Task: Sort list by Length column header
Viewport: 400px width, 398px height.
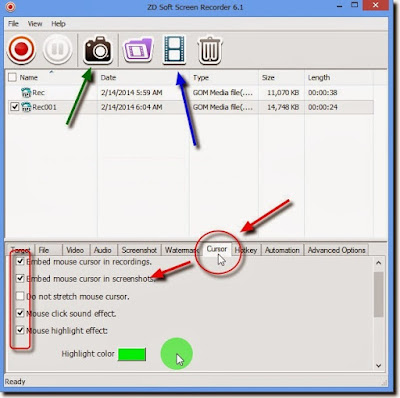Action: 319,78
